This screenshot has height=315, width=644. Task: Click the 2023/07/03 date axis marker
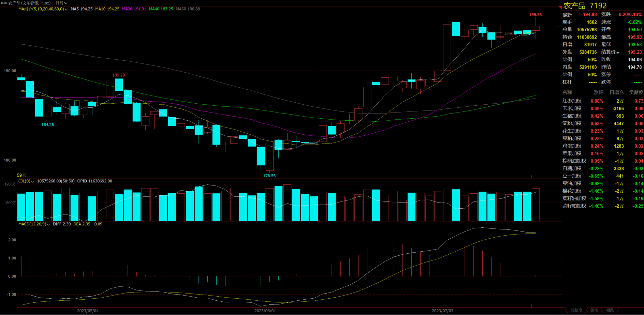(442, 311)
